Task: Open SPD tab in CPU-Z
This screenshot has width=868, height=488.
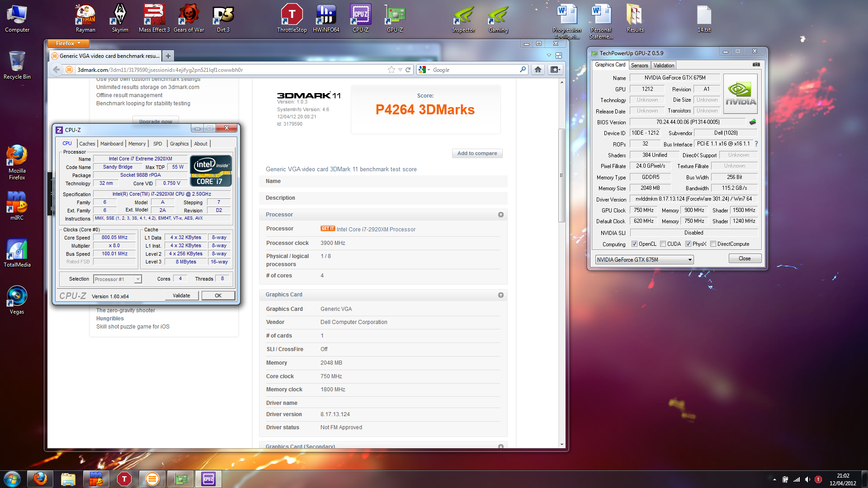Action: click(157, 144)
